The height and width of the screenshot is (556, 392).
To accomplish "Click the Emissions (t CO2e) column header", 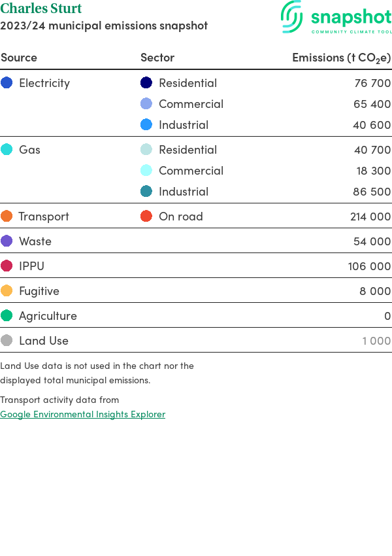I will point(341,58).
